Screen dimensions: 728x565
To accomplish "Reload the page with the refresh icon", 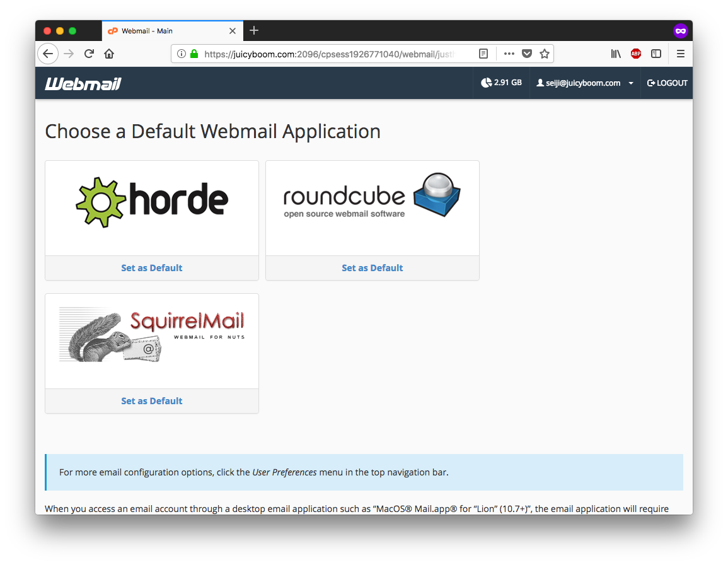I will point(89,54).
